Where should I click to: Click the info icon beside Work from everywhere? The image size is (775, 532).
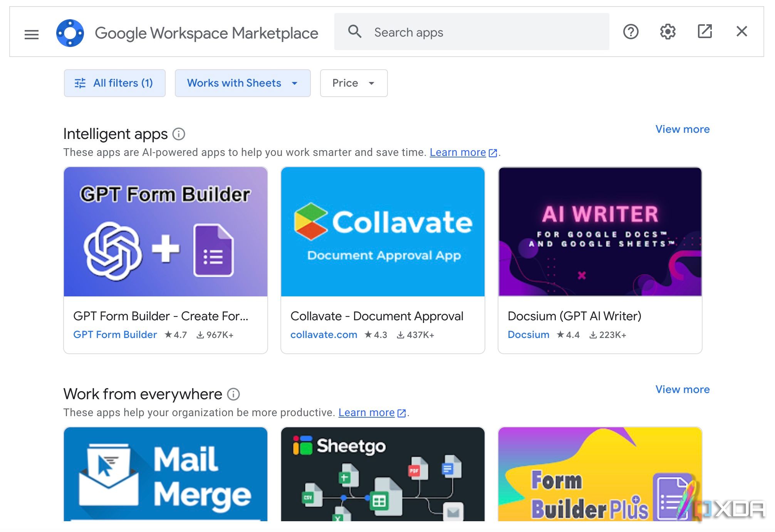click(x=233, y=394)
